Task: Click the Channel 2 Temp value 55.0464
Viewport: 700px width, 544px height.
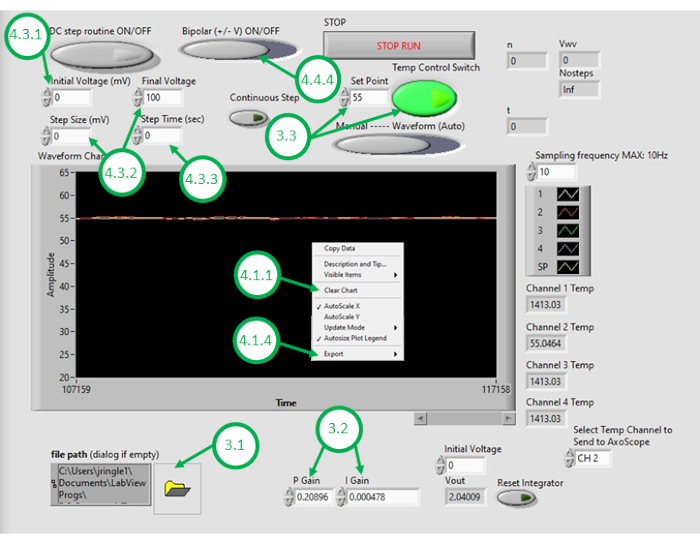Action: 546,343
